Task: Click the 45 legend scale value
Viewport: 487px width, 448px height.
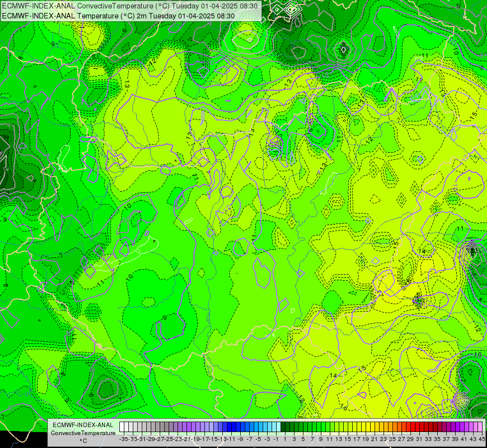Action: (x=482, y=440)
